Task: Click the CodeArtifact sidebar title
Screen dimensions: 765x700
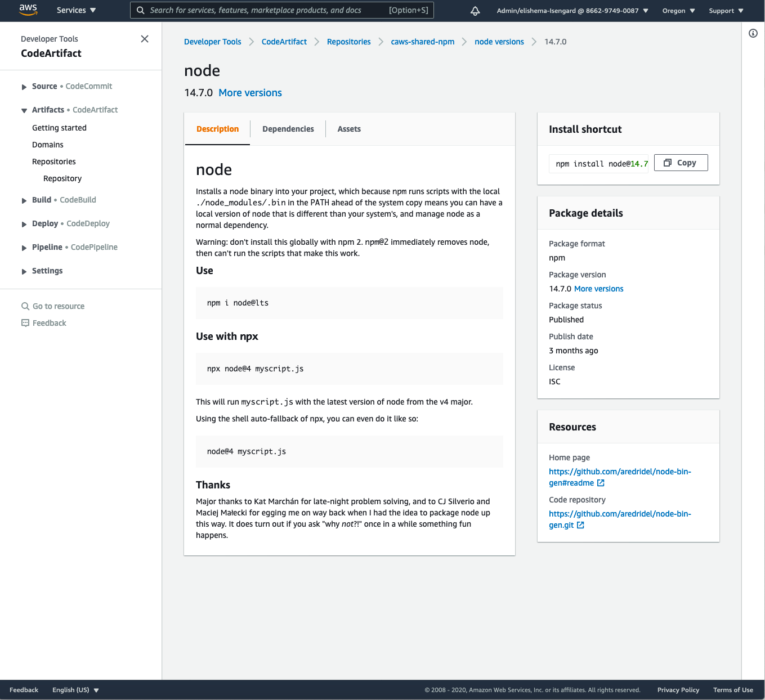Action: click(x=51, y=53)
